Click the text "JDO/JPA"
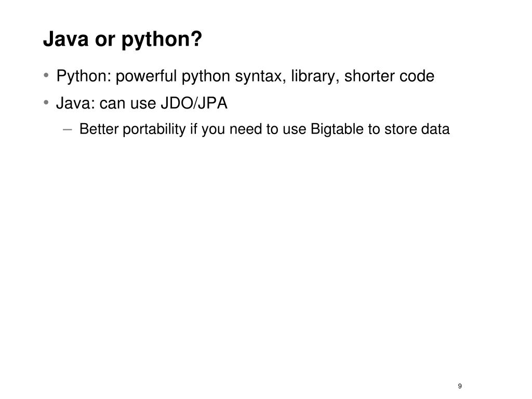The width and height of the screenshot is (532, 399). pos(194,103)
